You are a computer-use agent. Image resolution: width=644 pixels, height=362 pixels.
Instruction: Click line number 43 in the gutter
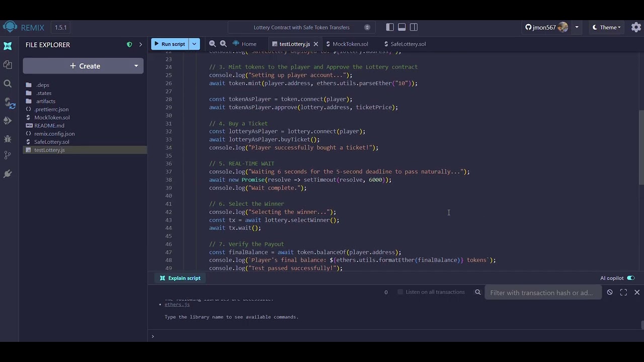click(x=169, y=220)
